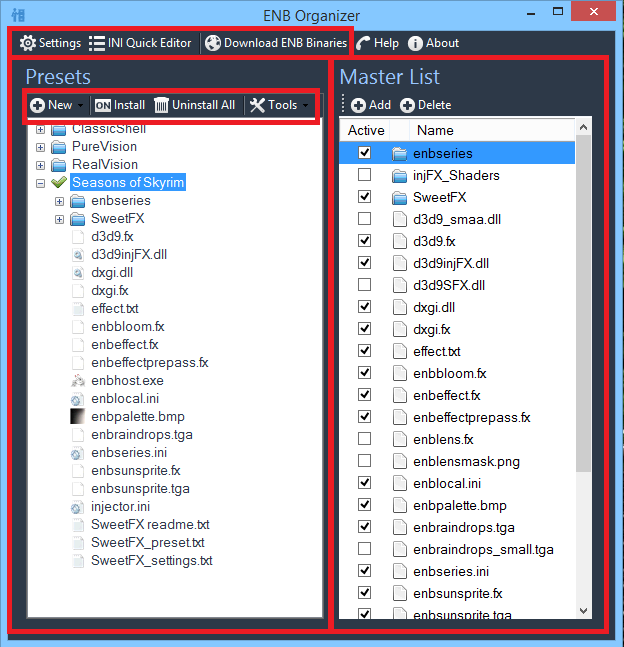Image resolution: width=624 pixels, height=647 pixels.
Task: Select the RealVision folder icon
Action: [59, 165]
